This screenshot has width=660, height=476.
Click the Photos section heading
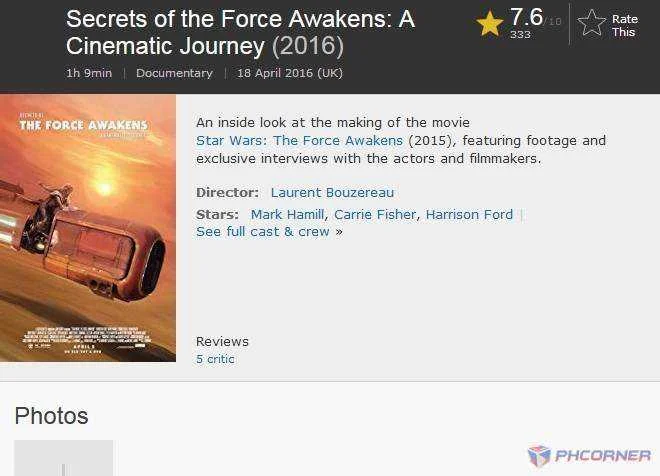click(x=51, y=416)
